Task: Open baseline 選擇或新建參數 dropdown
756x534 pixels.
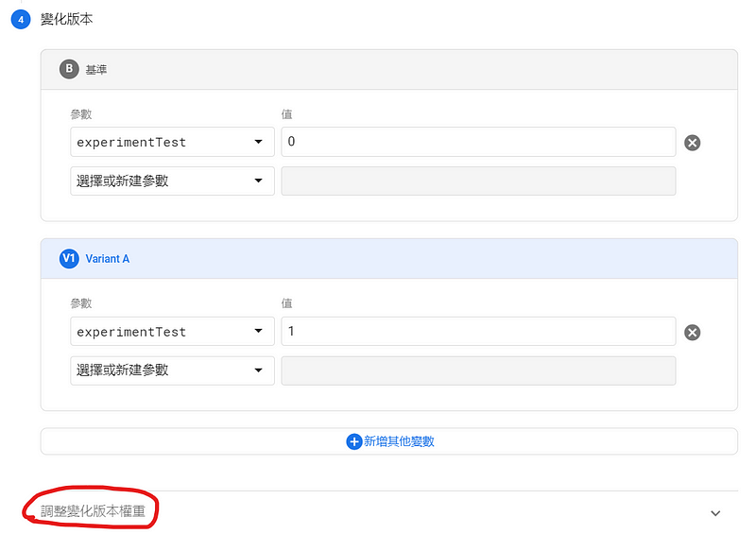Action: pyautogui.click(x=172, y=181)
